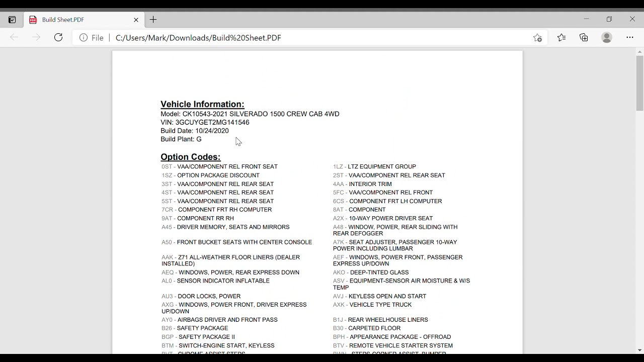
Task: Click BTM SWITCH-ENGINE START, KEYLESS
Action: pos(218,345)
